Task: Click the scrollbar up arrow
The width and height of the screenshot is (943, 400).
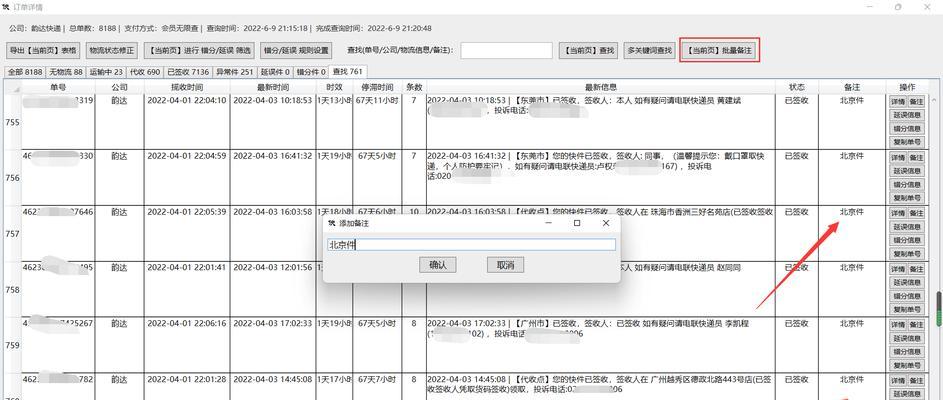Action: pyautogui.click(x=935, y=100)
